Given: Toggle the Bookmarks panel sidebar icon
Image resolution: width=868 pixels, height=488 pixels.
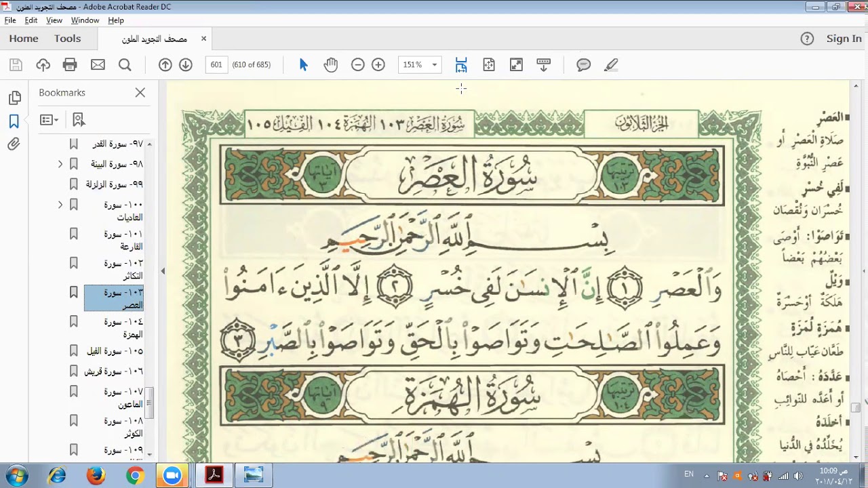Looking at the screenshot, I should (x=14, y=121).
